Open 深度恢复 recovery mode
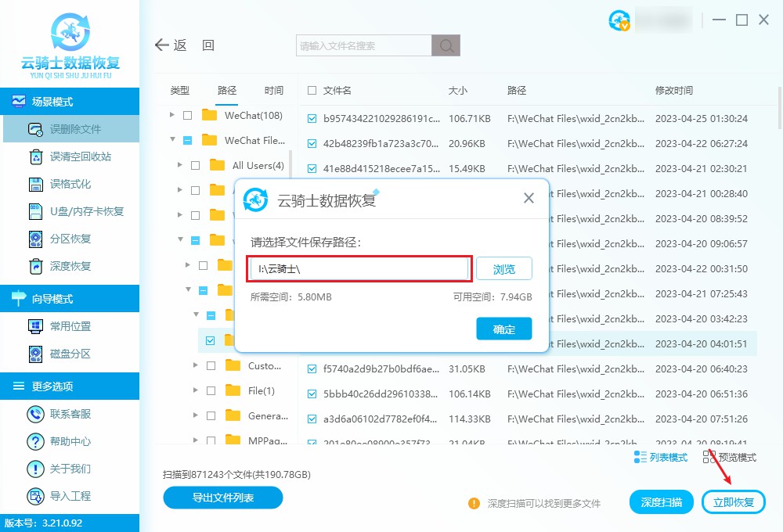This screenshot has height=532, width=783. [x=70, y=265]
